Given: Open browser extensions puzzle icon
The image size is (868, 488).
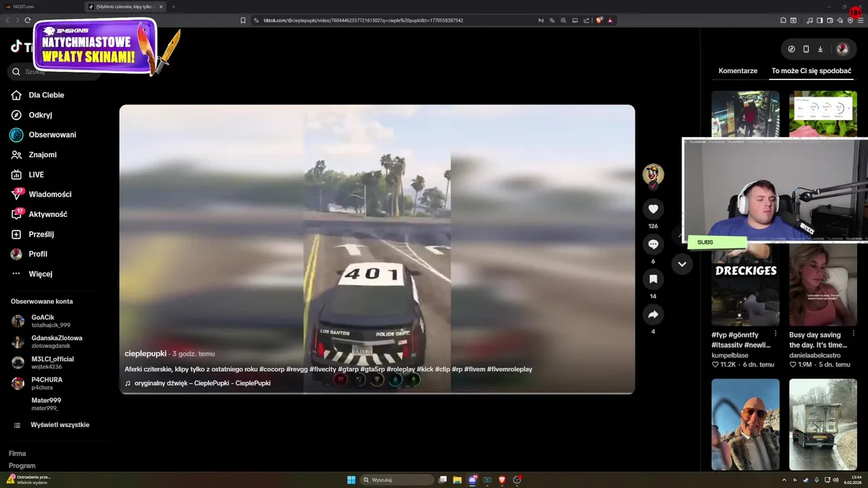Looking at the screenshot, I should (x=783, y=20).
